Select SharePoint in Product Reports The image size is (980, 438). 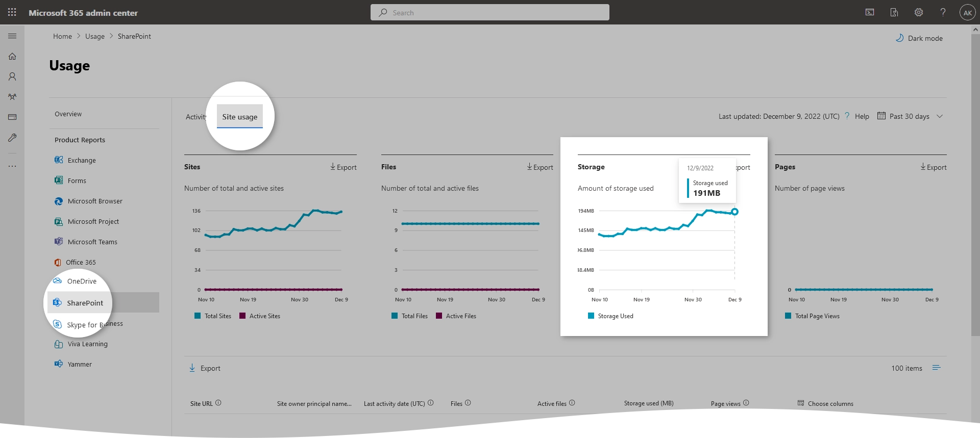click(103, 302)
